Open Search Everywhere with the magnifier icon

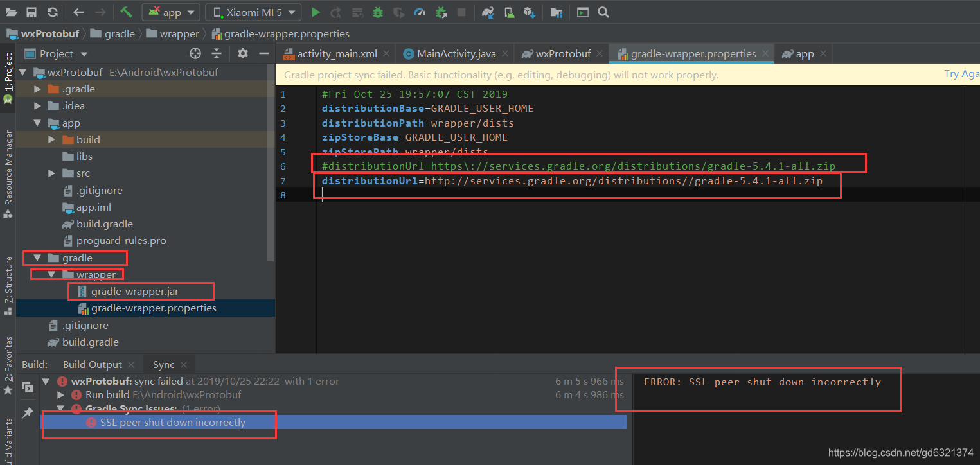[603, 12]
